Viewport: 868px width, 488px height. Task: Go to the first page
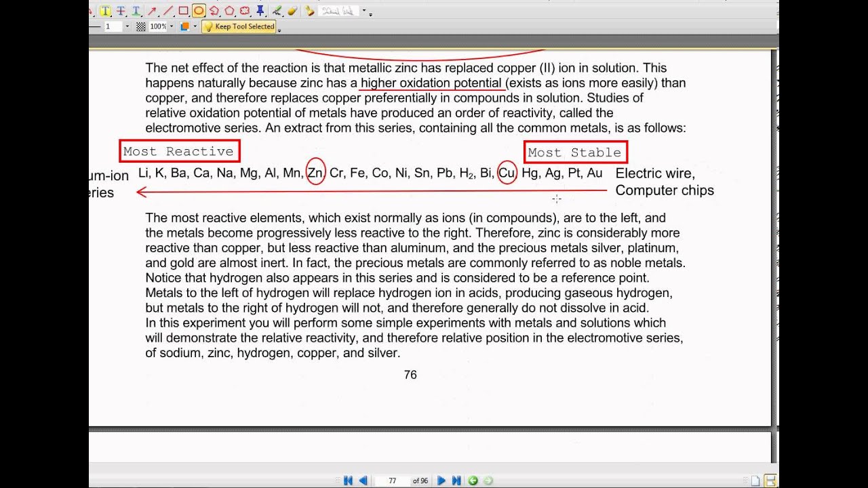click(x=348, y=481)
